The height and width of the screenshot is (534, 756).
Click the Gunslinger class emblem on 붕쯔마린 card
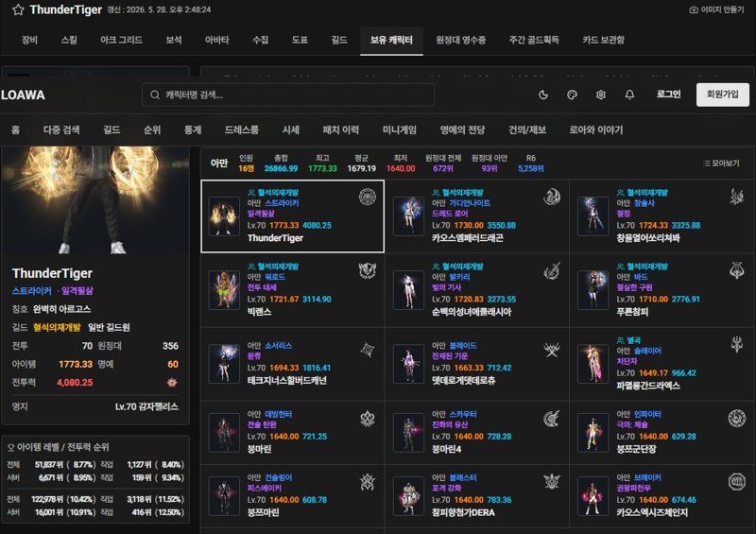click(x=368, y=481)
